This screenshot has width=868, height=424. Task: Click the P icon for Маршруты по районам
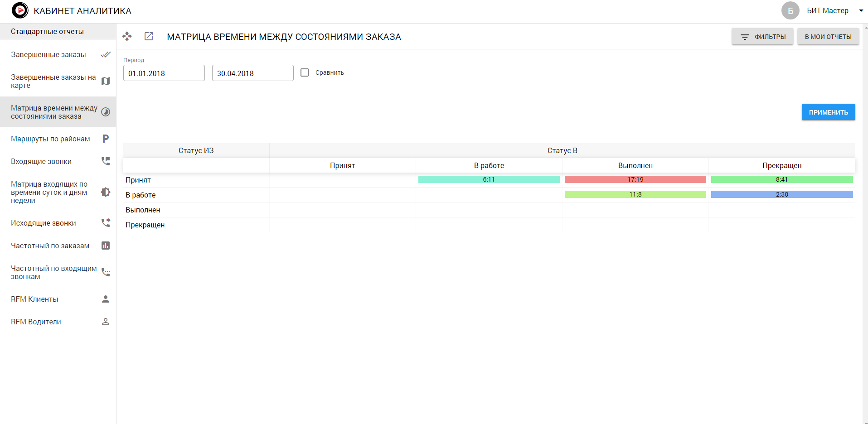coord(106,139)
